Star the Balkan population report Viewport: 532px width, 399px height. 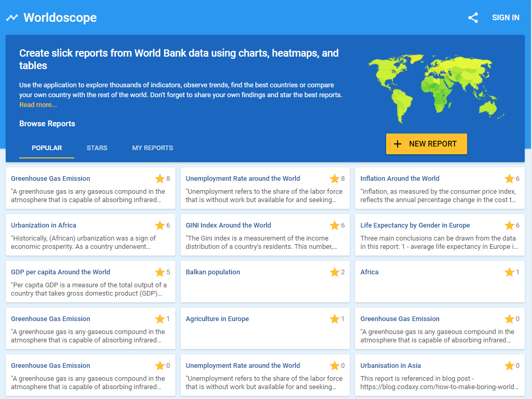(335, 272)
